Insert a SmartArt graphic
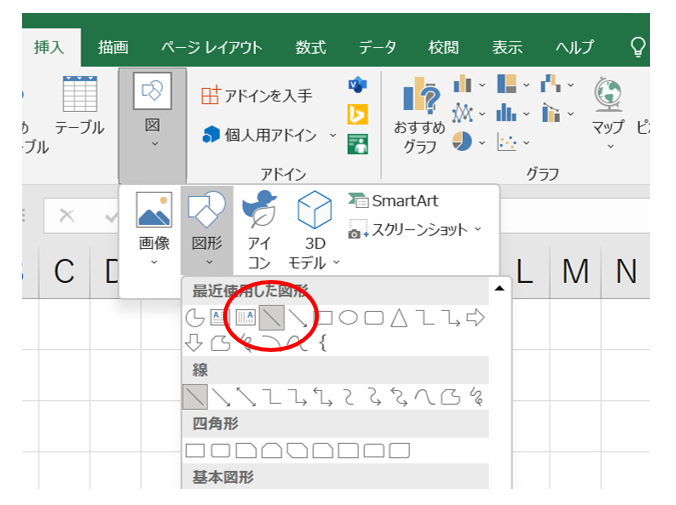 [393, 201]
